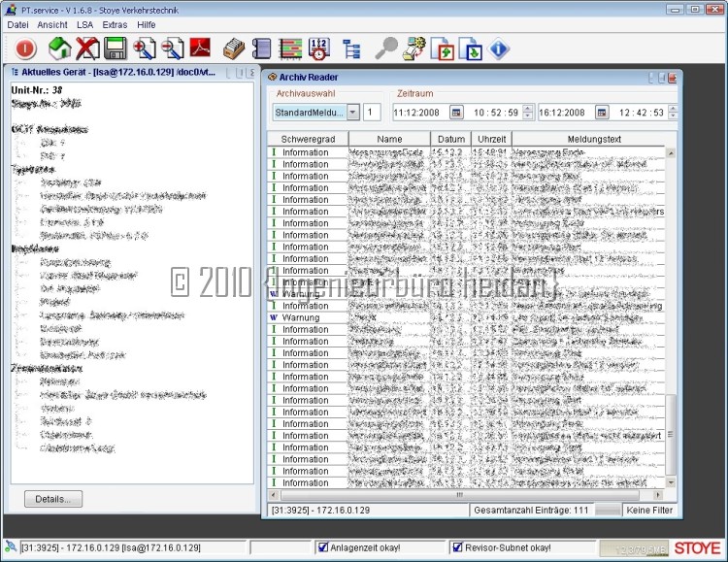Click the document download arrow icon
The width and height of the screenshot is (728, 562).
tap(471, 49)
